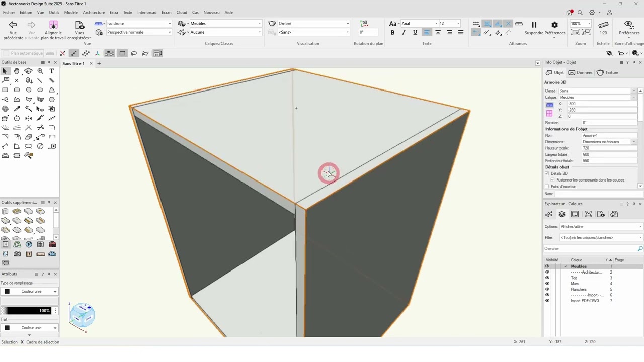The width and height of the screenshot is (644, 362).
Task: Select the Linear Dimension tool
Action: click(52, 137)
